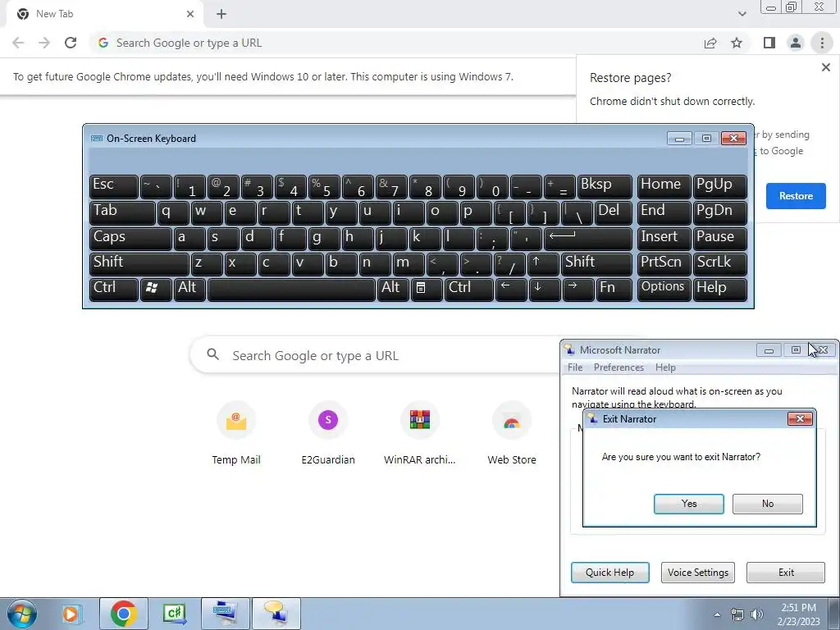This screenshot has width=840, height=630.
Task: Tap the Bksp key on On-Screen Keyboard
Action: point(605,186)
